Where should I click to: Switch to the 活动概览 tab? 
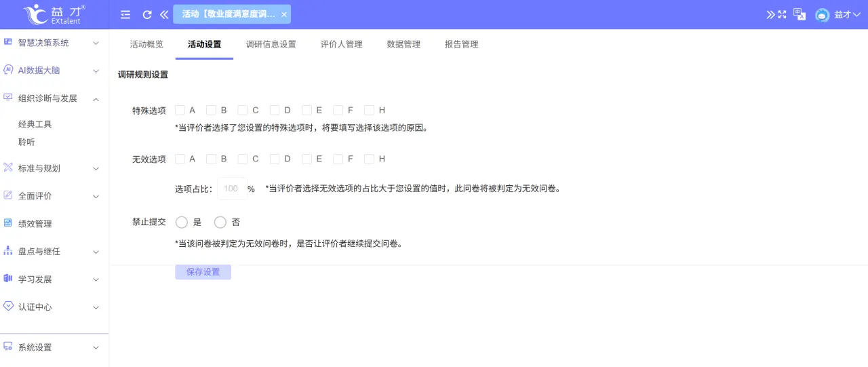tap(146, 44)
